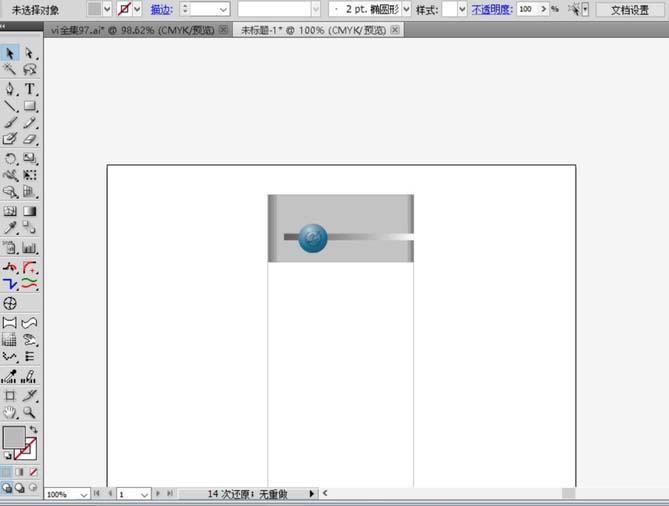Screen dimensions: 669x506
Task: Select the Column Graph tool
Action: pos(29,247)
